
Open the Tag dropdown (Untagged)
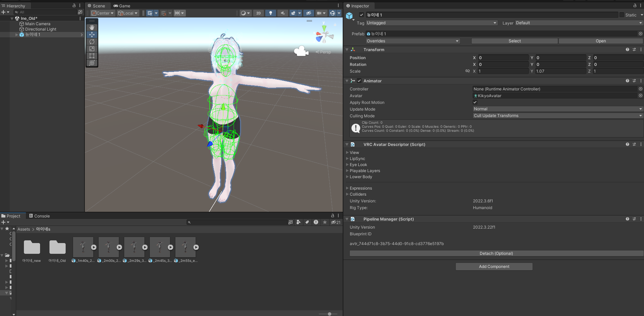[432, 23]
